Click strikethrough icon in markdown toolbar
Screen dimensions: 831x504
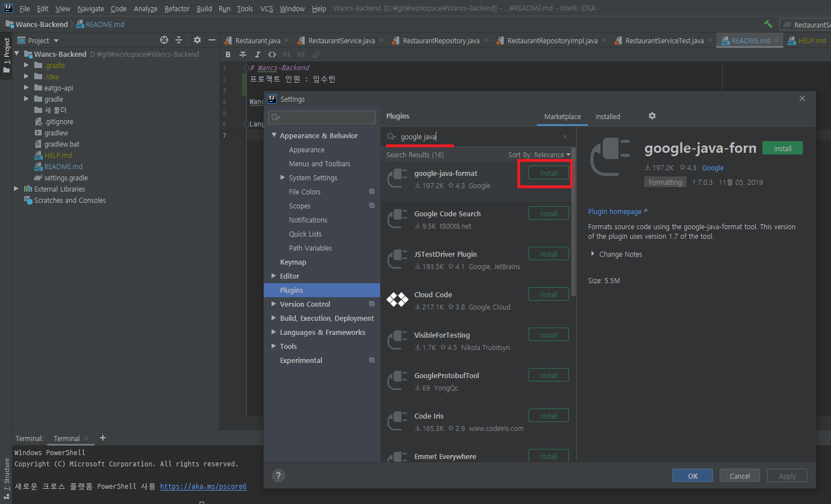(242, 55)
